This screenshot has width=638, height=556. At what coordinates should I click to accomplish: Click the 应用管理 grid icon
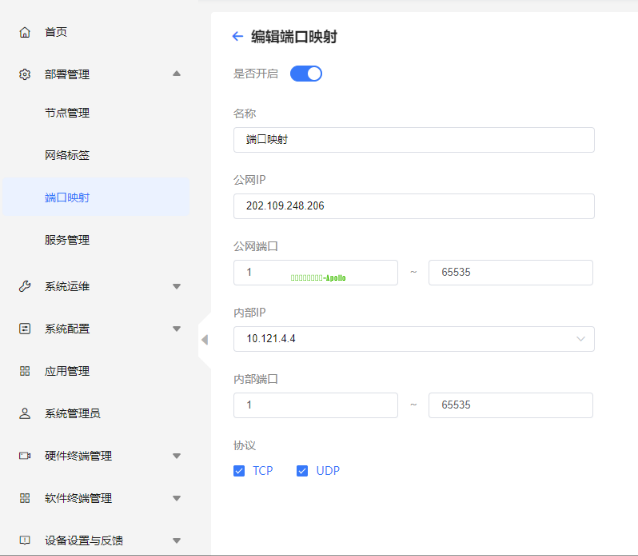[25, 371]
